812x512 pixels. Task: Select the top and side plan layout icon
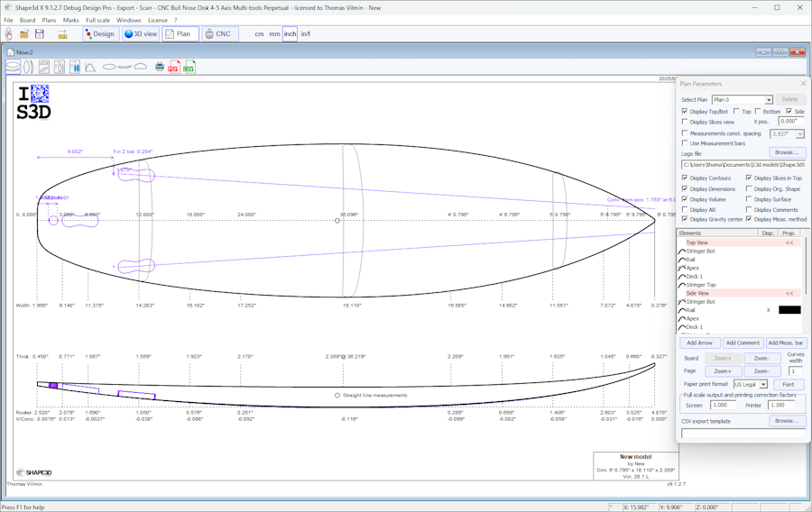(x=13, y=67)
